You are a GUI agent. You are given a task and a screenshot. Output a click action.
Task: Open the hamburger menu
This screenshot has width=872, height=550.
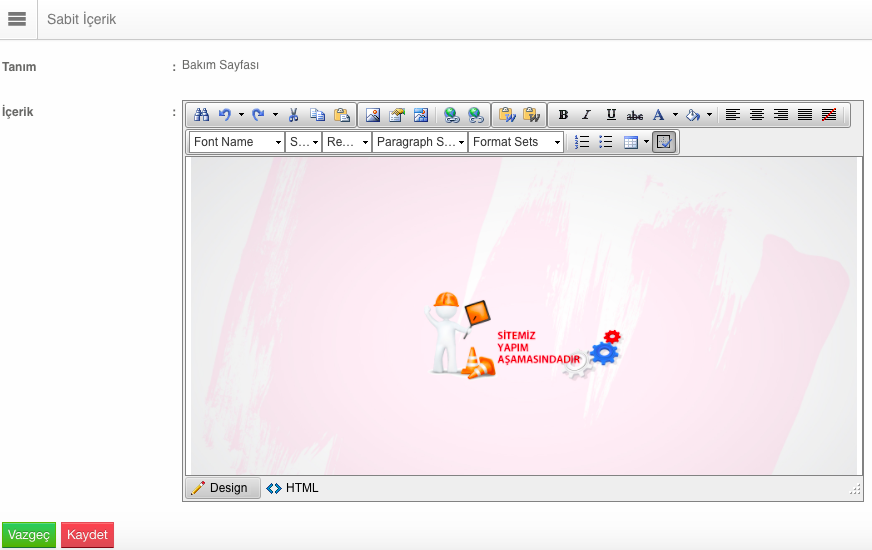pyautogui.click(x=17, y=19)
